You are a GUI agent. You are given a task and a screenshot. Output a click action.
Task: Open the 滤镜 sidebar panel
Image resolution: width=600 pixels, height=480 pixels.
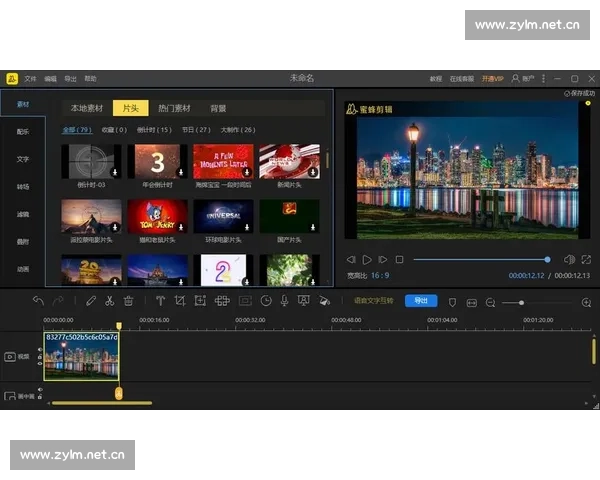(23, 214)
